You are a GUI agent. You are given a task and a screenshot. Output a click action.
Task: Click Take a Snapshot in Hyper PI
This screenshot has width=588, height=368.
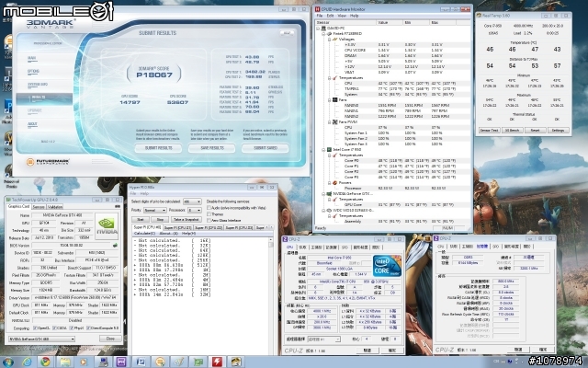pyautogui.click(x=187, y=219)
